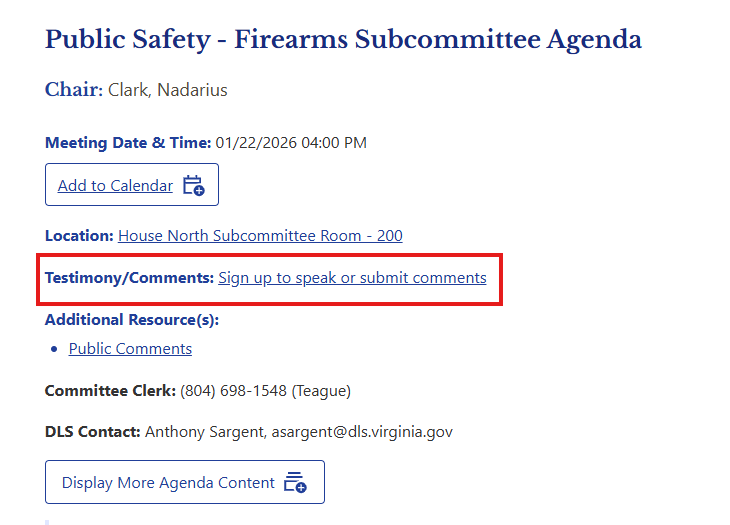Open House North Subcommittee Room - 200 link
730x525 pixels.
(260, 236)
